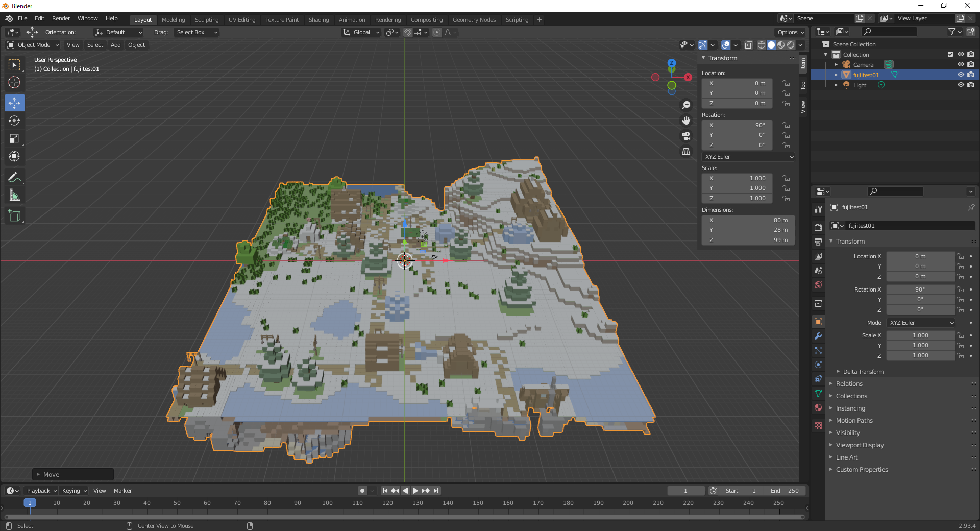The image size is (980, 531).
Task: Switch to wireframe viewport shading
Action: point(762,45)
